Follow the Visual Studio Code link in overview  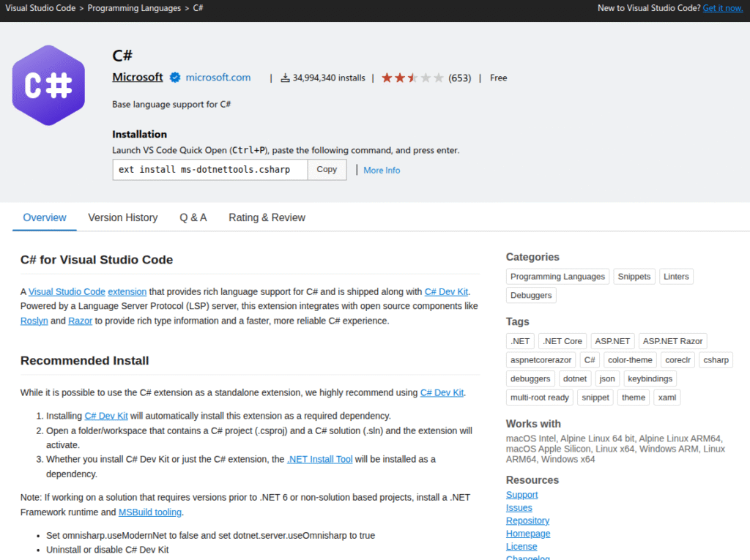click(67, 292)
